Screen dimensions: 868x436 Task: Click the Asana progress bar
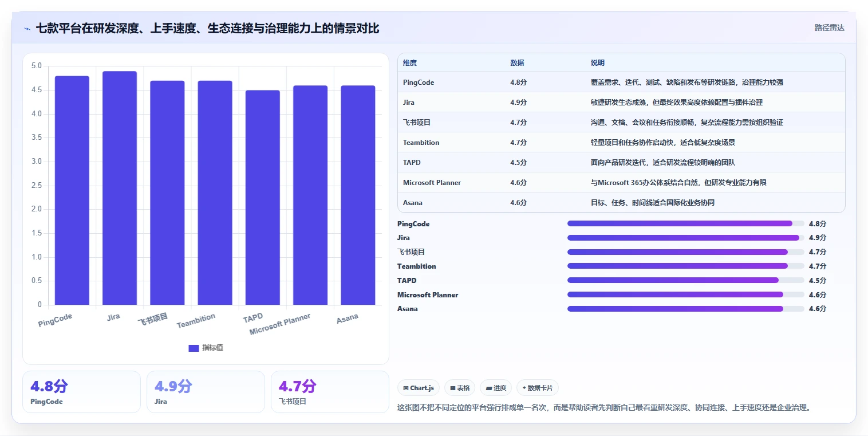click(x=686, y=309)
